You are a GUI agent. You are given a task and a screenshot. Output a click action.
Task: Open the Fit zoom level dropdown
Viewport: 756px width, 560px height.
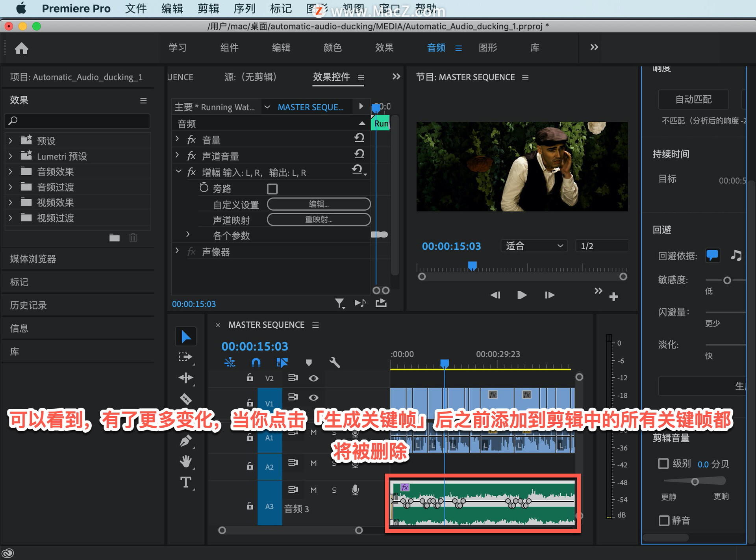pyautogui.click(x=534, y=246)
